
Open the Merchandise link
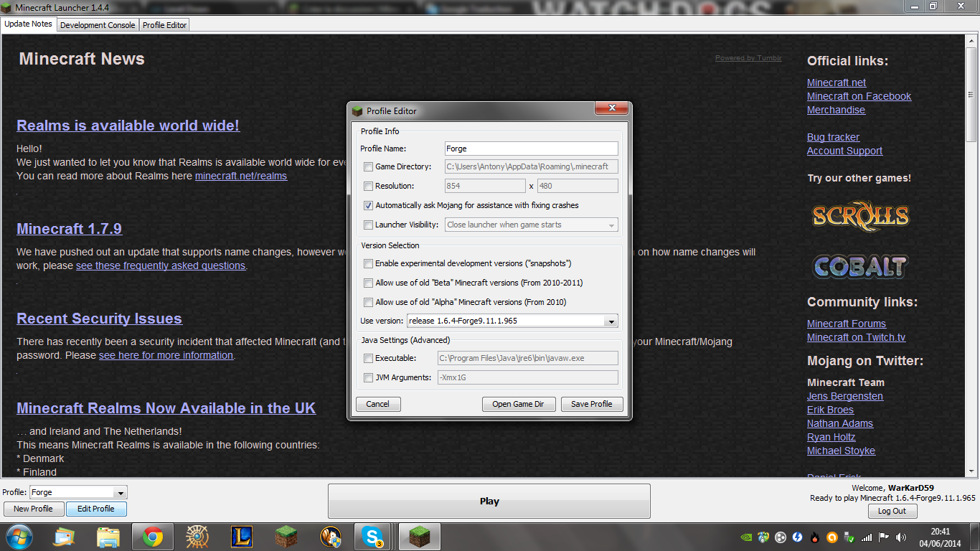tap(836, 110)
